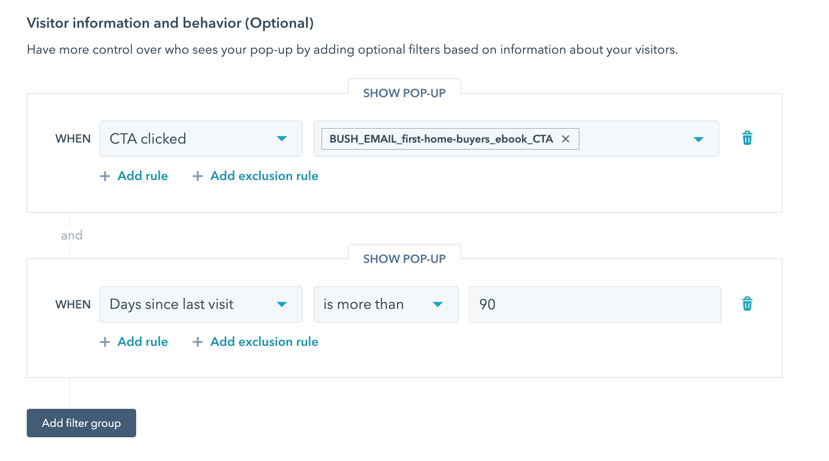Screen dimensions: 829x461
Task: Select the first SHOW POP-UP group label
Action: coord(404,93)
